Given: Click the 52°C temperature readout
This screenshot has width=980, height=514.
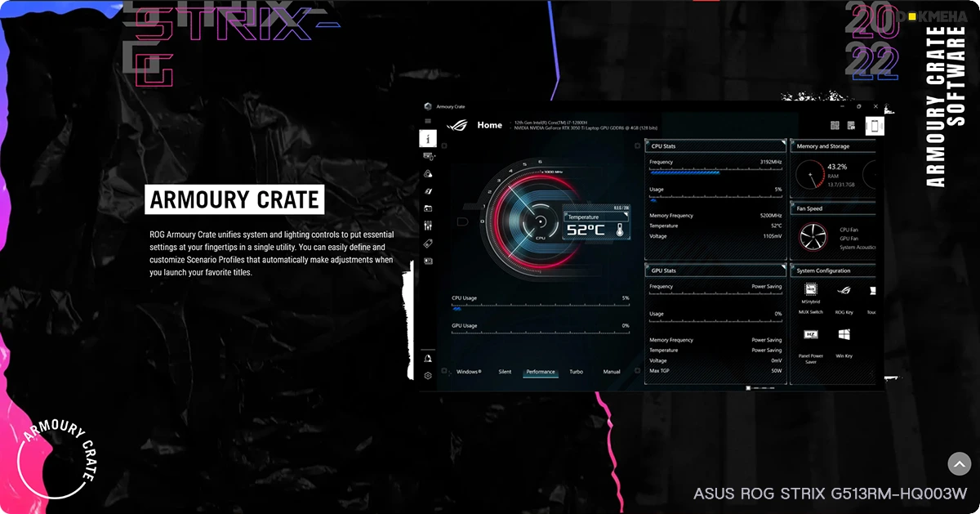Looking at the screenshot, I should click(586, 230).
